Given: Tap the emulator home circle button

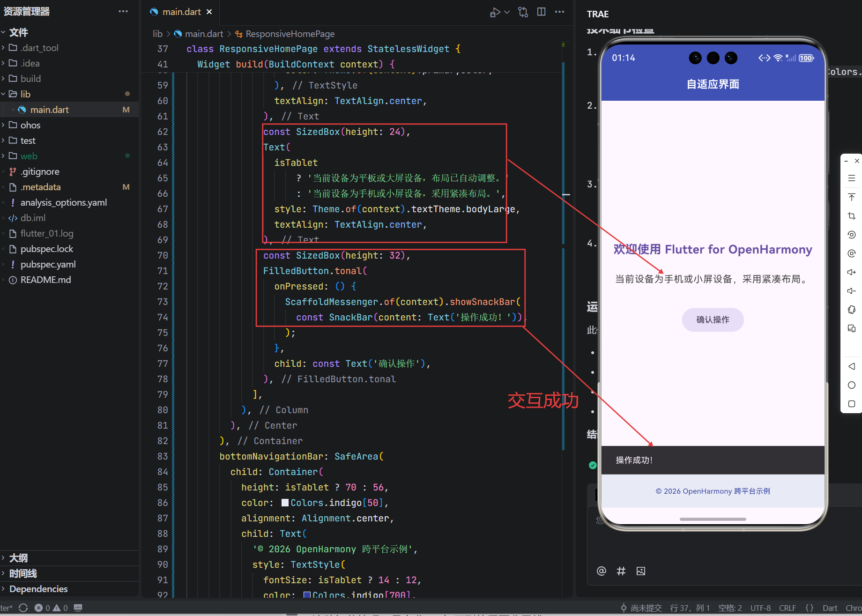Looking at the screenshot, I should pyautogui.click(x=852, y=385).
